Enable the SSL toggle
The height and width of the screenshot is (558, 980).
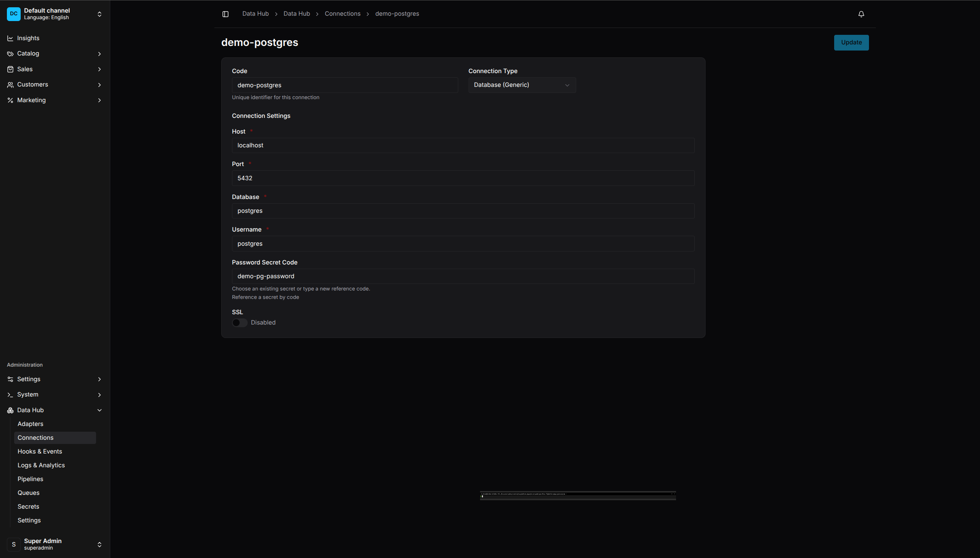pyautogui.click(x=239, y=322)
